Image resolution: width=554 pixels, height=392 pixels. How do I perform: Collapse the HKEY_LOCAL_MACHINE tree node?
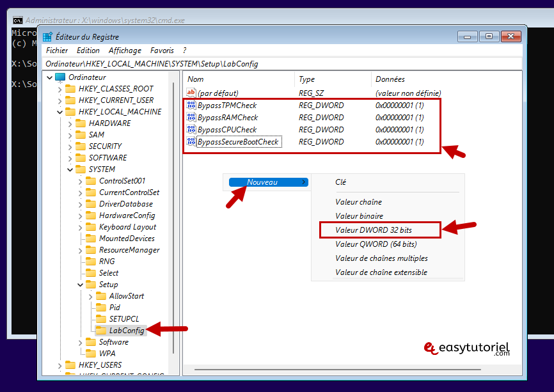click(60, 112)
